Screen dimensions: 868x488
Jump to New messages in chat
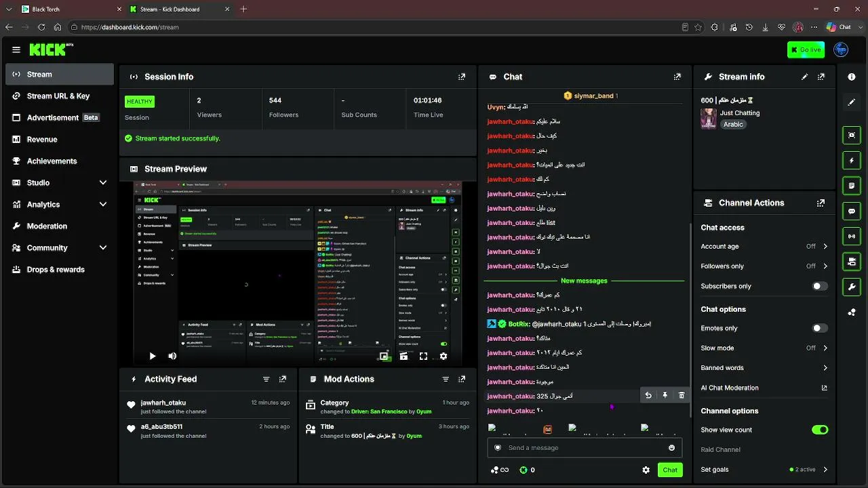click(584, 281)
